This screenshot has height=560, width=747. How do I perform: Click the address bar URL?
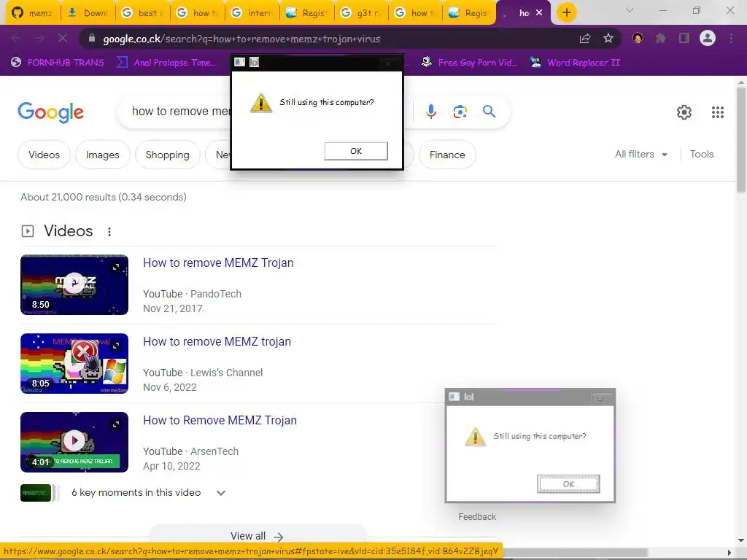[x=241, y=39]
